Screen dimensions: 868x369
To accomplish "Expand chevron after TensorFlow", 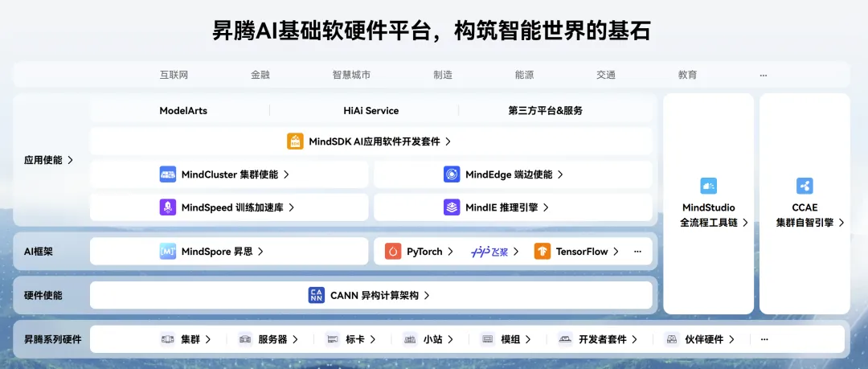I will coord(616,252).
